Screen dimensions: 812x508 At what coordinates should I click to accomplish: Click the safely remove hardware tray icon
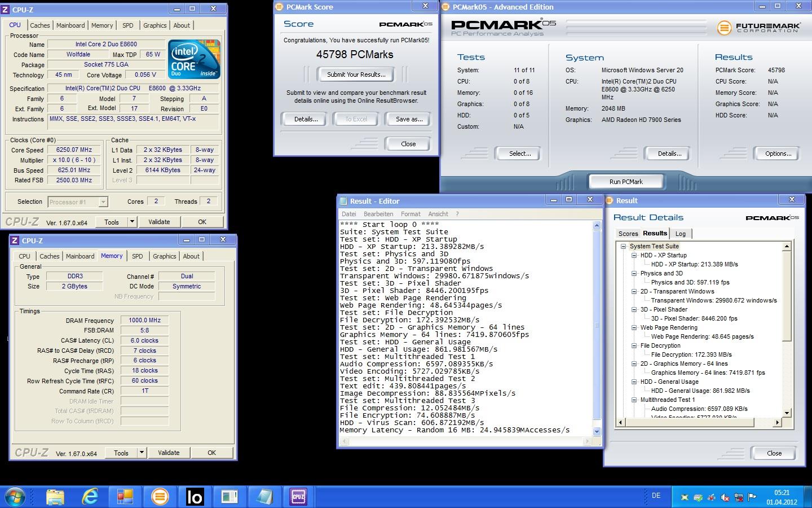[x=698, y=497]
